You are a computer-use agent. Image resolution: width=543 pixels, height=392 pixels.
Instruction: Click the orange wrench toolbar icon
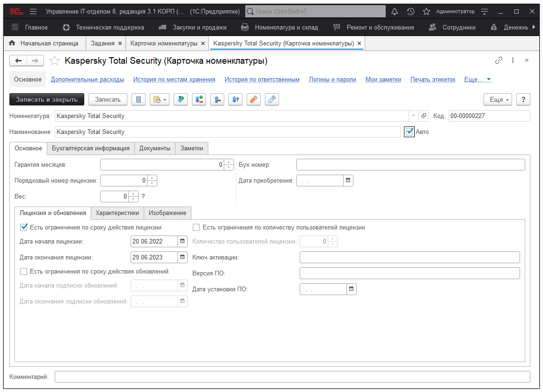coord(253,99)
